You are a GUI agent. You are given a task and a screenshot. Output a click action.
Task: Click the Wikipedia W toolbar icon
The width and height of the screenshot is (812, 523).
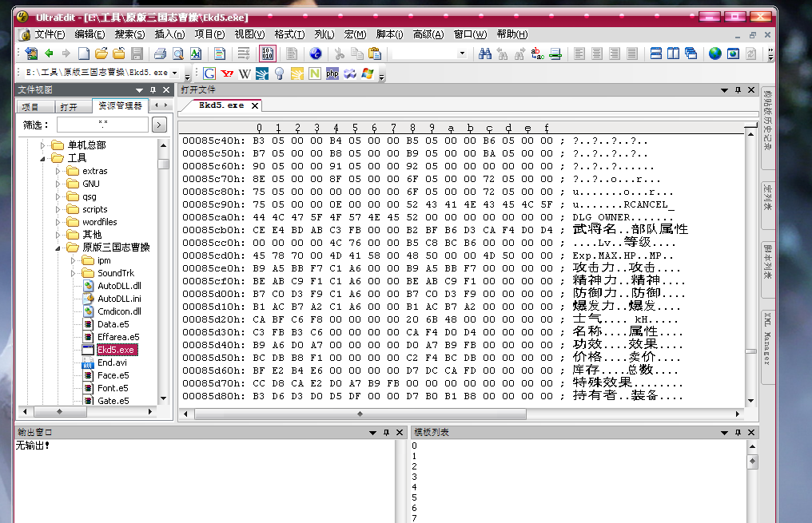coord(245,73)
